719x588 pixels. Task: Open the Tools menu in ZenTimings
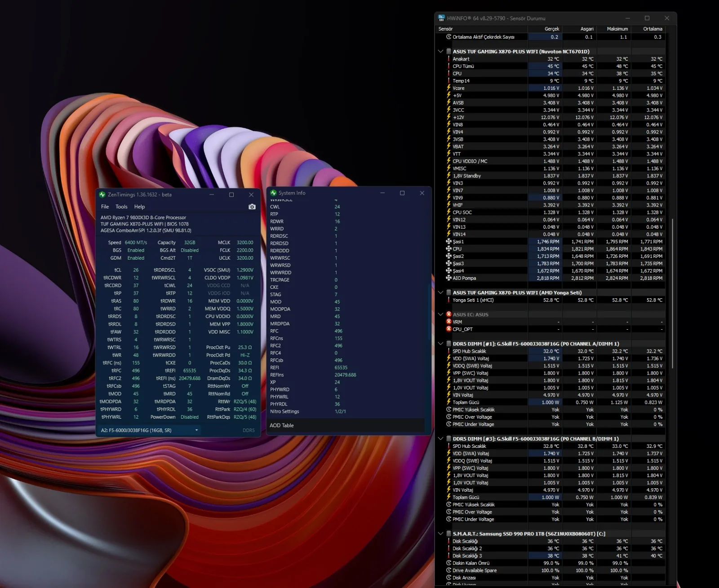[121, 207]
